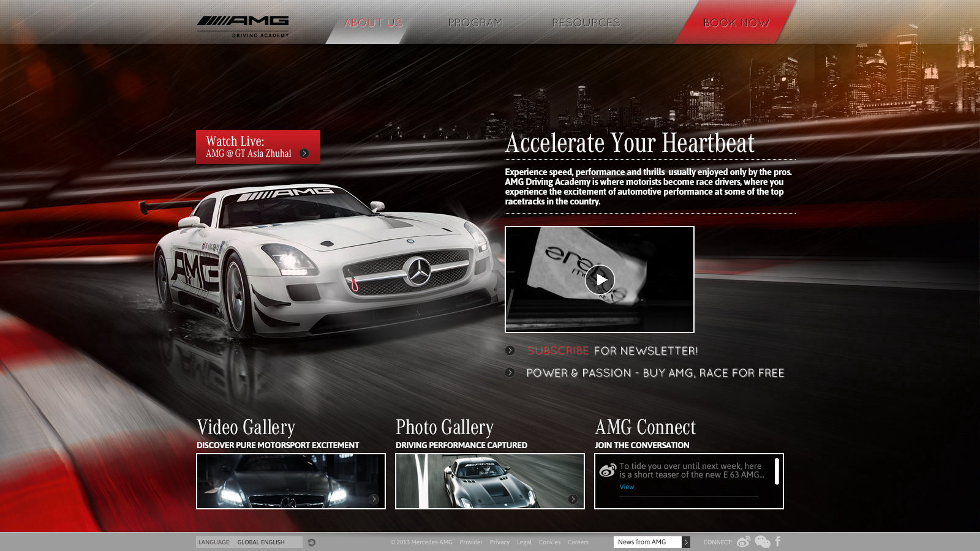
Task: Open the About Us tab
Action: point(373,23)
